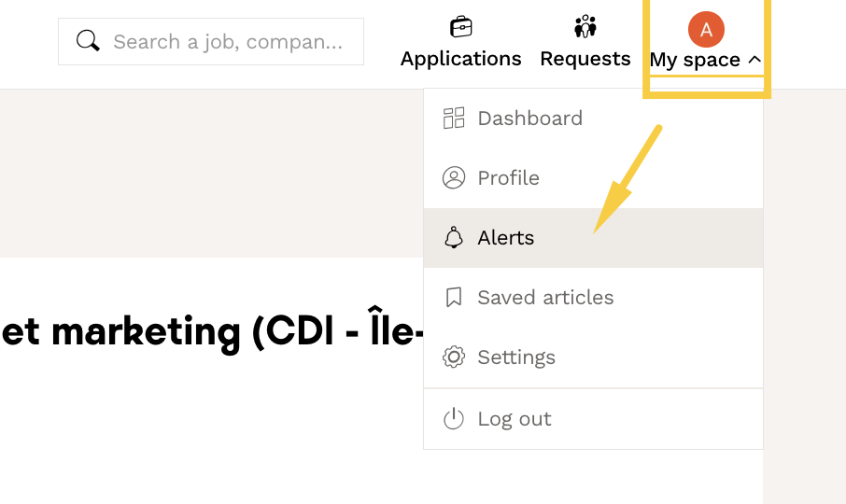Screen dimensions: 846x504
Task: Click the Profile person icon
Action: coord(454,178)
